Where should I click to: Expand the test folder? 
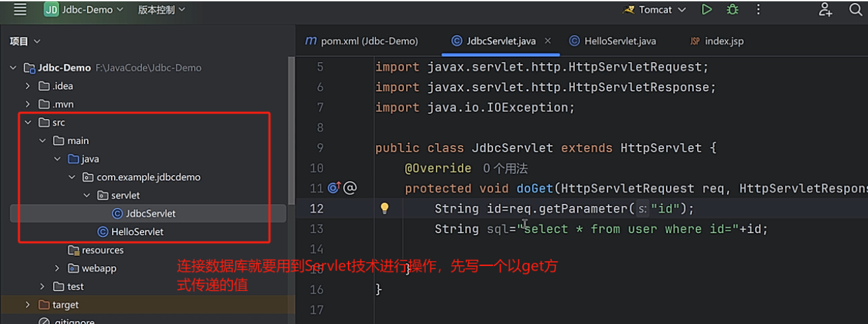[42, 286]
